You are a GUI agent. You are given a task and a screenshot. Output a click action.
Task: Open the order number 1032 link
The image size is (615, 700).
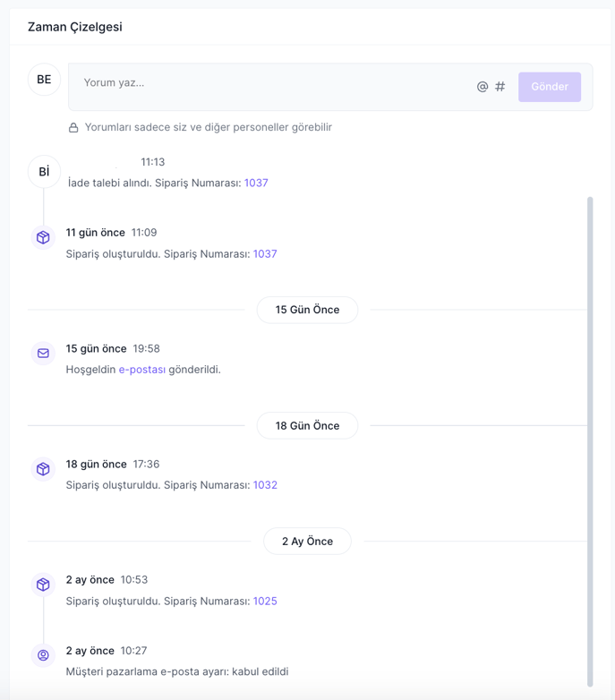265,485
